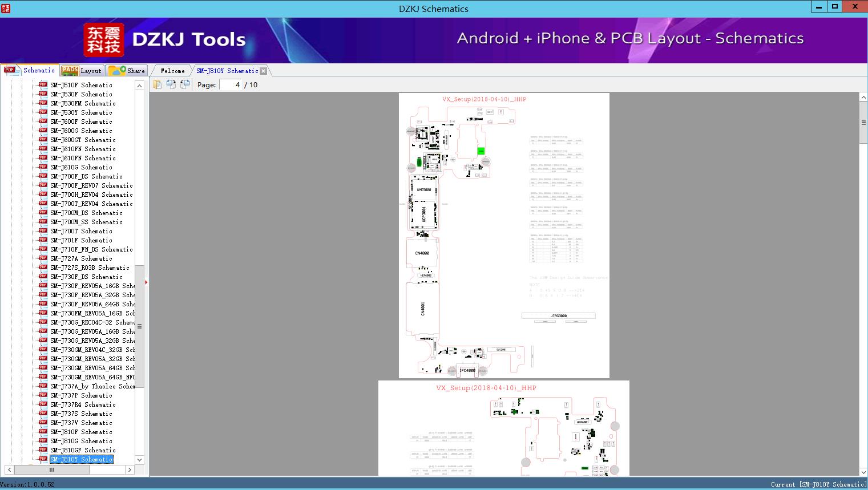Screen dimensions: 868x490
Task: Select SM-J600F Schematic entry
Action: 81,122
